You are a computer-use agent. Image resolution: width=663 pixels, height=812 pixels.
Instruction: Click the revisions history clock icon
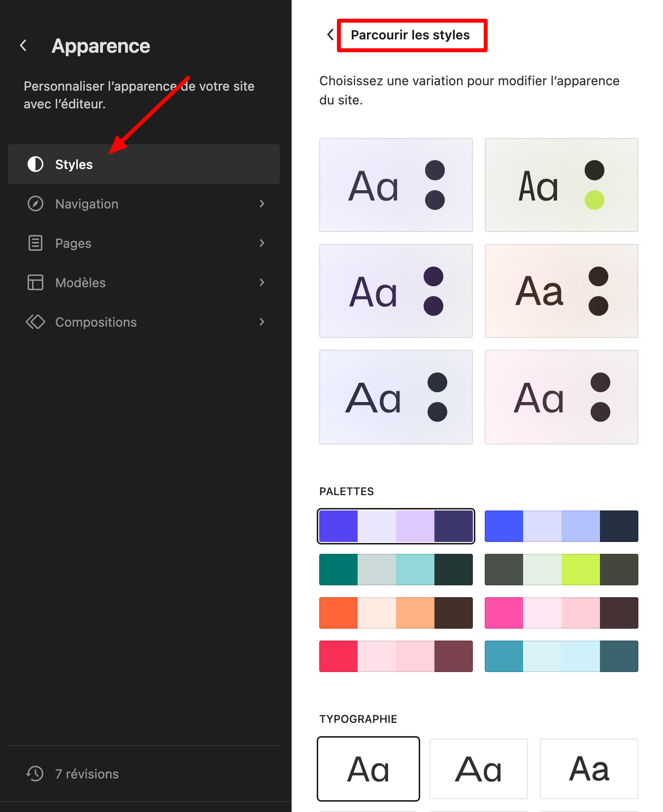pyautogui.click(x=35, y=774)
